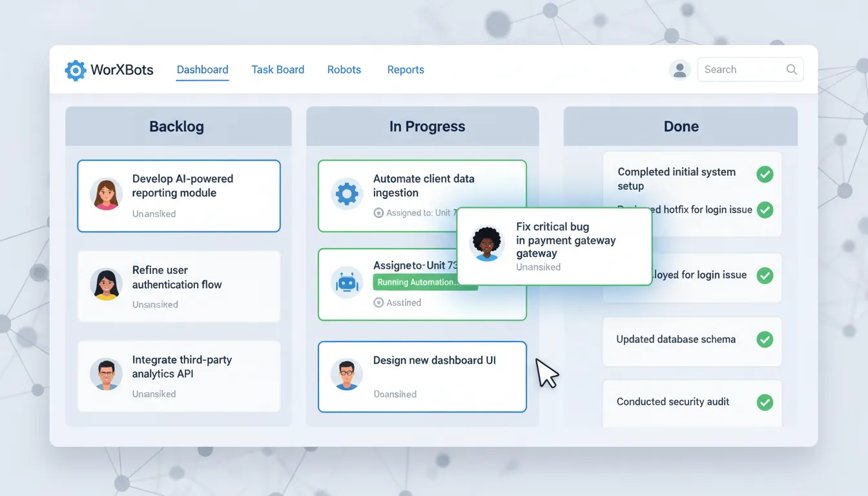Go to the Dashboard view

(x=202, y=69)
